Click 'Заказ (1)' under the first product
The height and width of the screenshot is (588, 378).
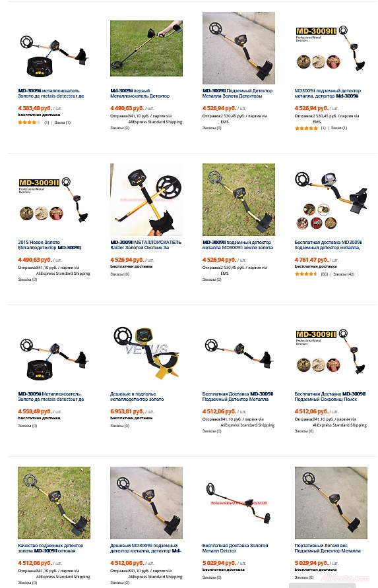click(x=62, y=123)
